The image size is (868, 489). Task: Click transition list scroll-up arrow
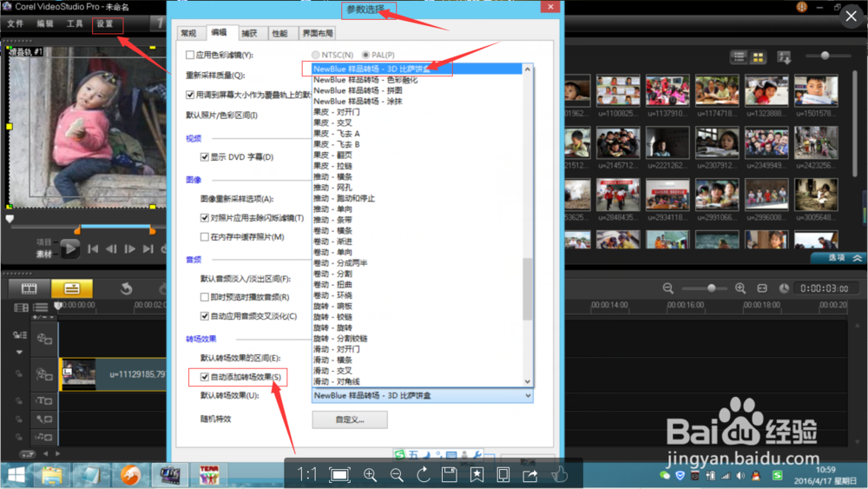point(528,69)
